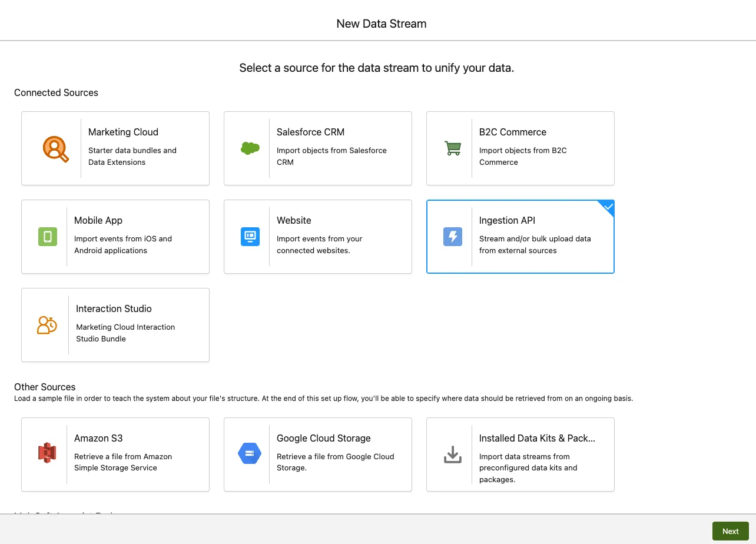Viewport: 756px width, 544px height.
Task: Click the Amazon S3 red bucket icon
Action: point(47,453)
